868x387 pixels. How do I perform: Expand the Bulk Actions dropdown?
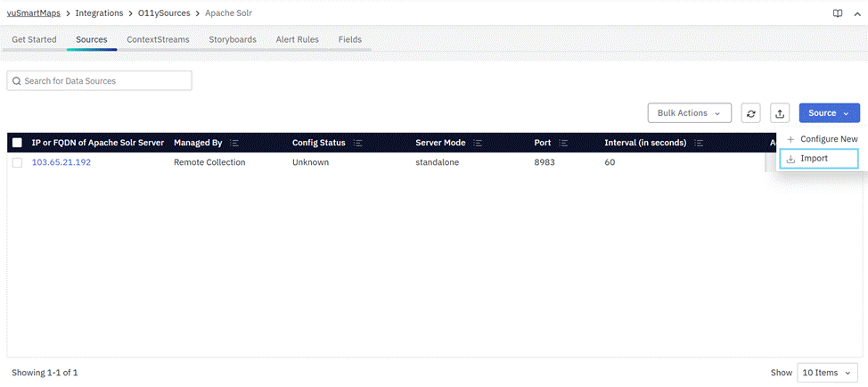[x=689, y=113]
